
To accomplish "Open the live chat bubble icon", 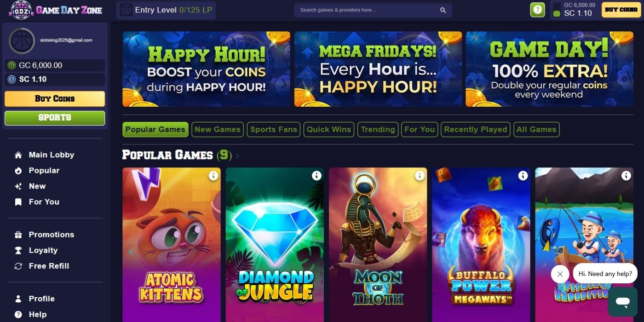I will (x=623, y=302).
